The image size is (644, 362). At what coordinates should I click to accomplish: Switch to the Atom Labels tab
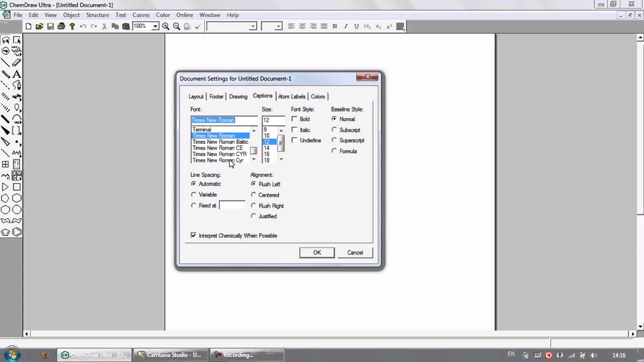pyautogui.click(x=292, y=97)
